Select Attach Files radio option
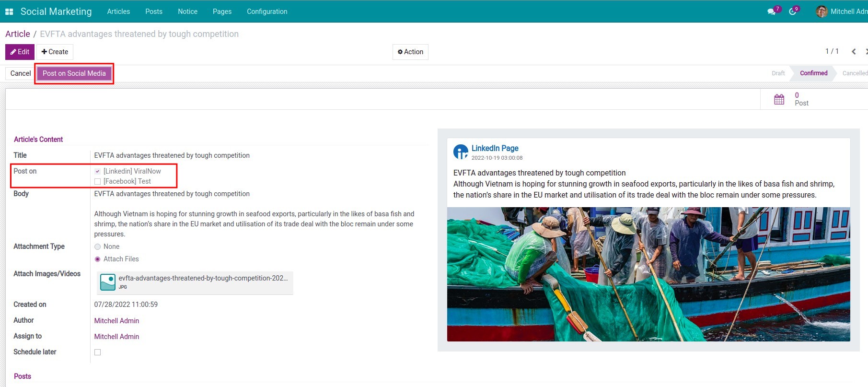 click(x=98, y=259)
